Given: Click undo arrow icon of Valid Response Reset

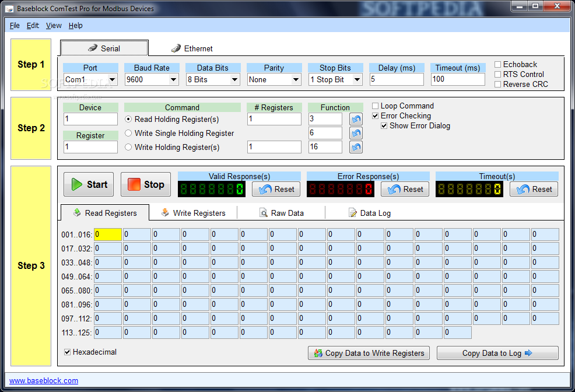Looking at the screenshot, I should click(x=265, y=189).
